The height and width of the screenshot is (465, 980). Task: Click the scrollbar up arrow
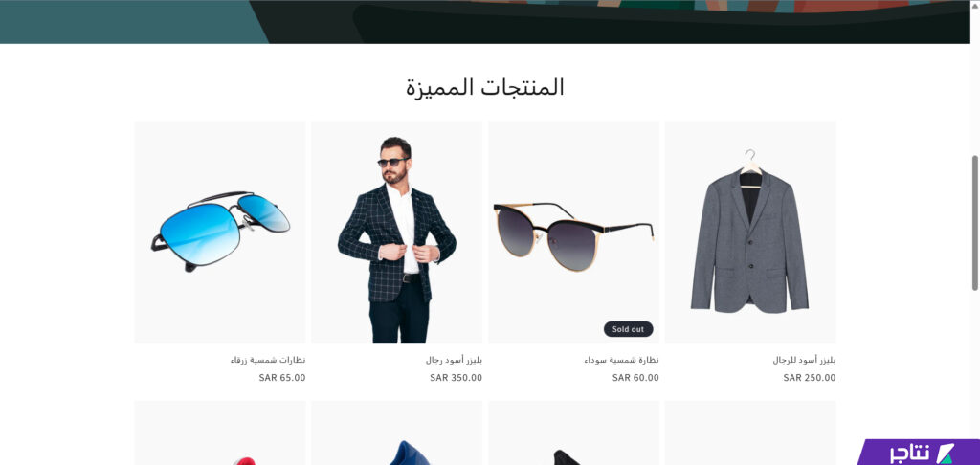click(x=975, y=5)
